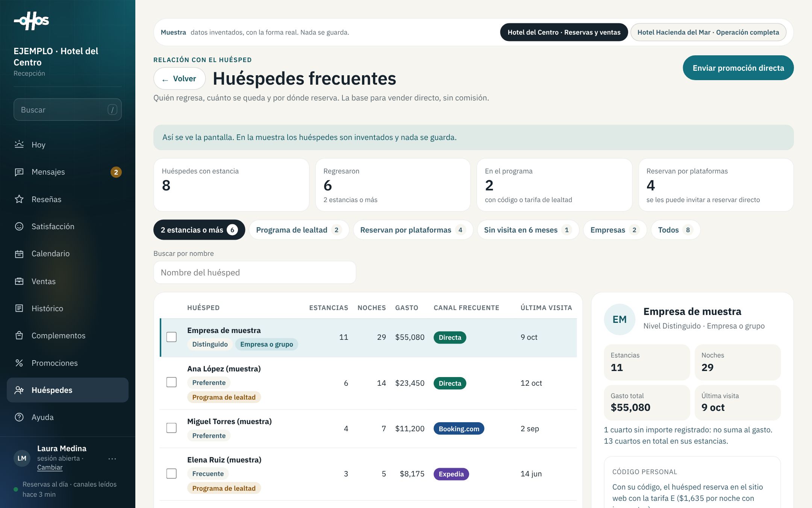Click the green sync status dot

[x=16, y=489]
